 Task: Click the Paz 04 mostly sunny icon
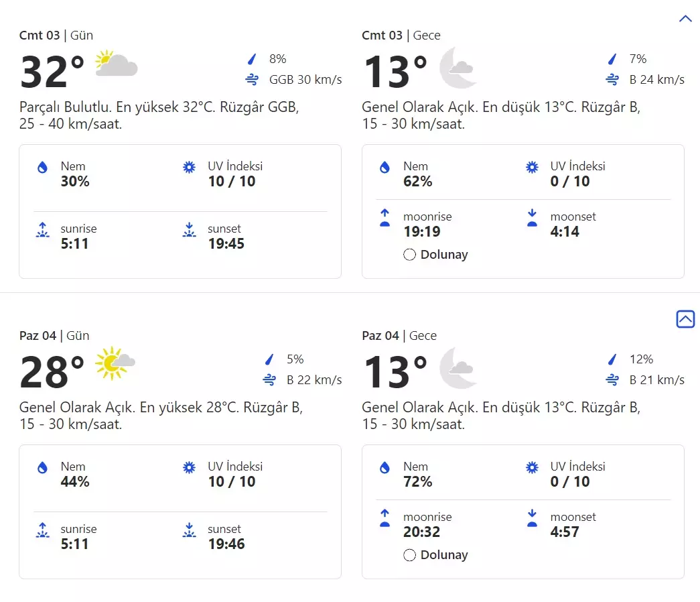pyautogui.click(x=115, y=363)
